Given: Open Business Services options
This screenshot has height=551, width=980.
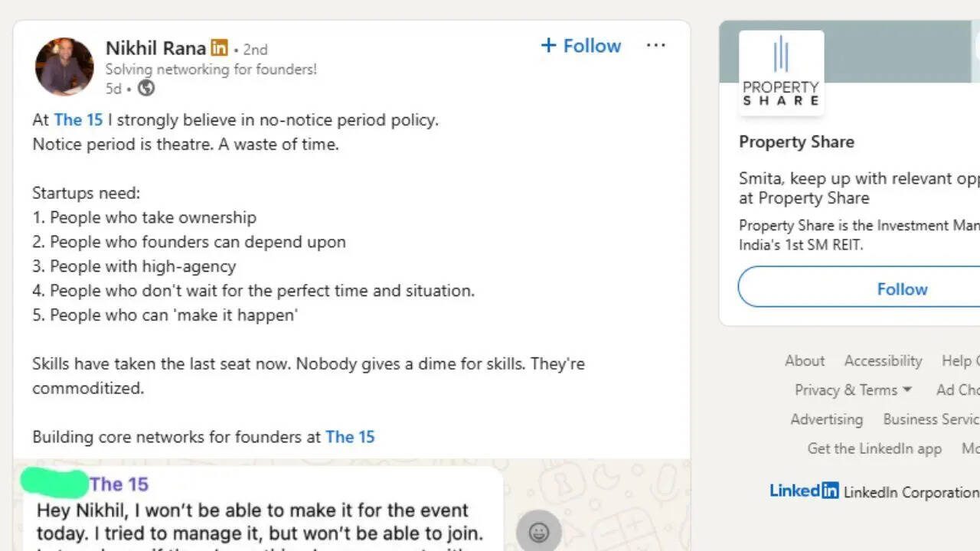Looking at the screenshot, I should pos(929,419).
